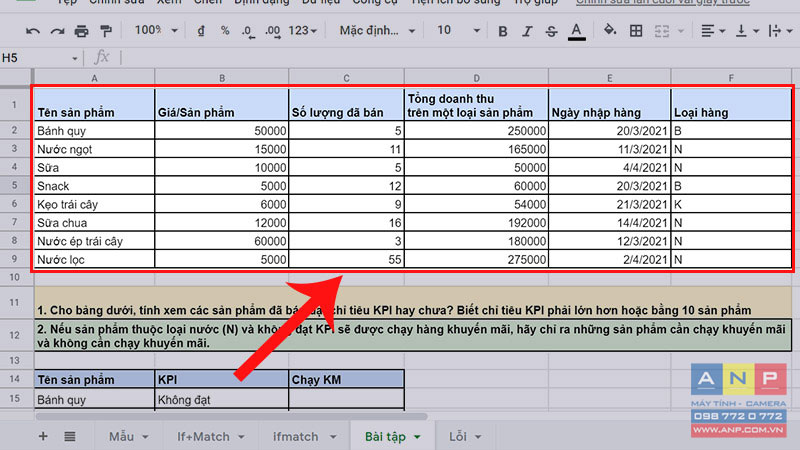Select "Không đạt" cell in row 15
Screen dimensions: 800x450
tap(222, 399)
